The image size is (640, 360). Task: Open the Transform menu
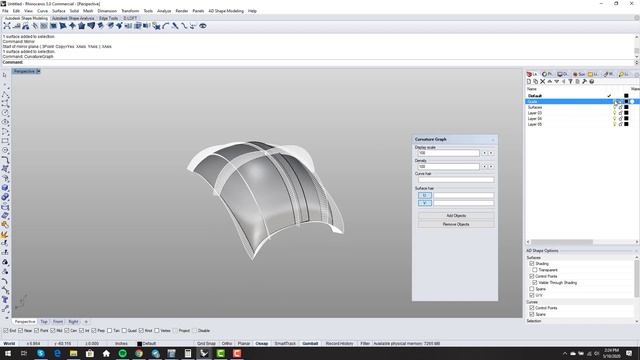(x=130, y=11)
